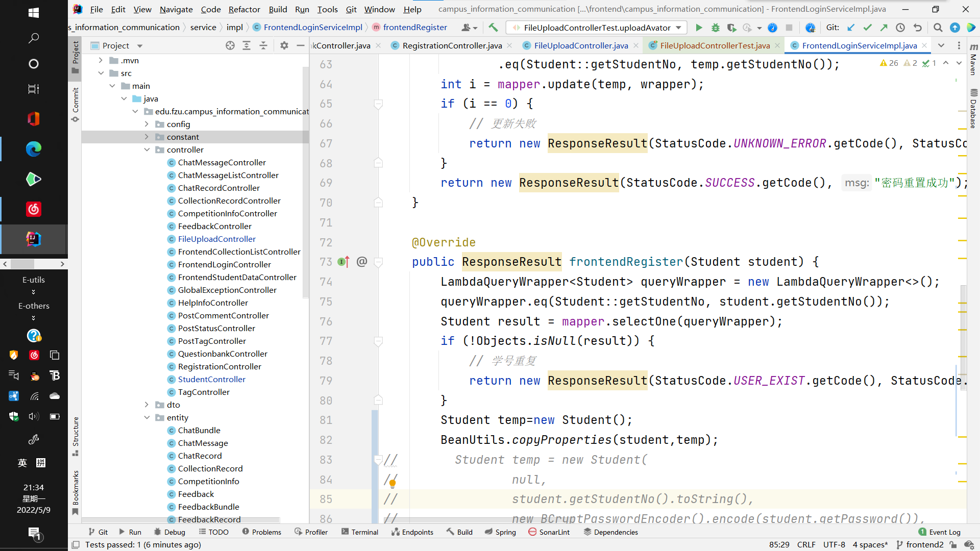Open Search Everywhere magnifier icon
Viewport: 980px width, 551px height.
pos(938,28)
